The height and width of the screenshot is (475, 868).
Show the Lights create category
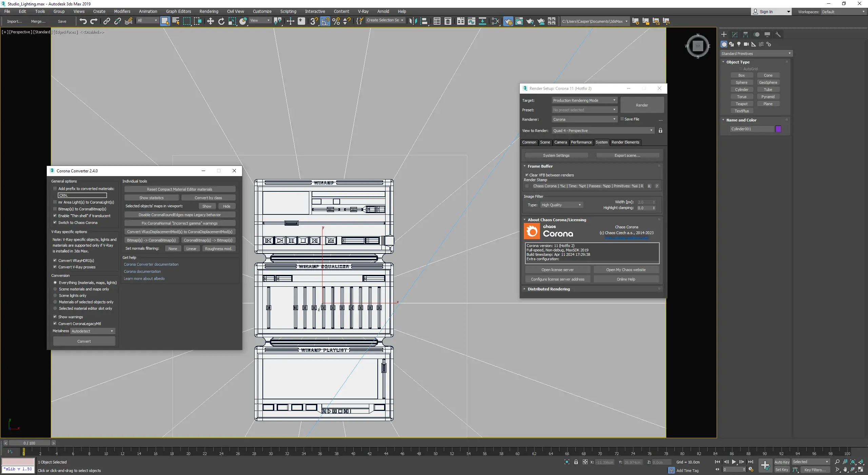point(739,44)
